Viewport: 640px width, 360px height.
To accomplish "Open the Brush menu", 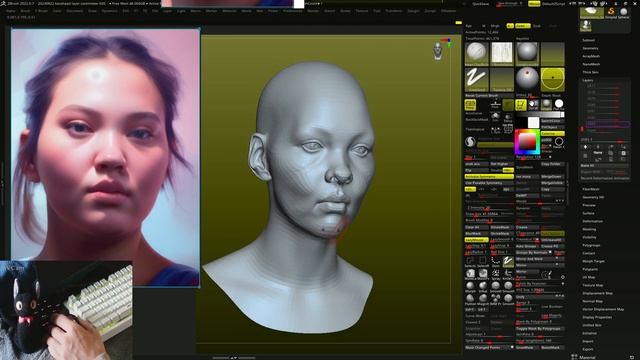I will click(25, 11).
